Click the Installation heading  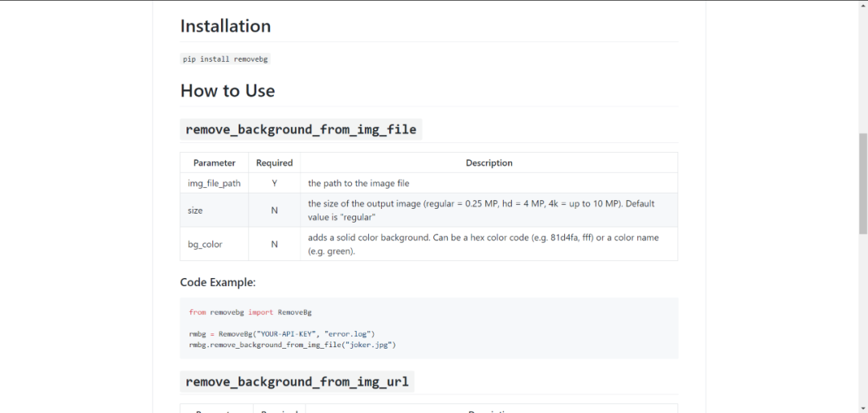[x=225, y=26]
